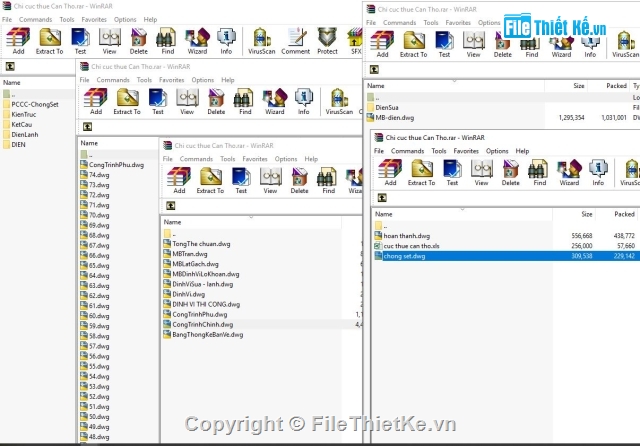The image size is (640, 446).
Task: Open the DienSua folder
Action: [x=382, y=108]
